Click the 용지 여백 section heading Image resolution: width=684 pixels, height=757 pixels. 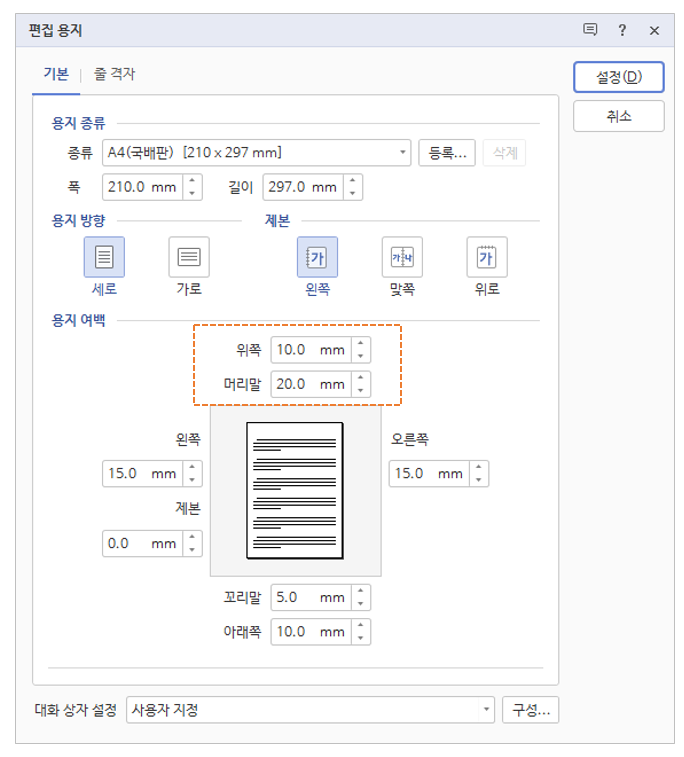(78, 320)
